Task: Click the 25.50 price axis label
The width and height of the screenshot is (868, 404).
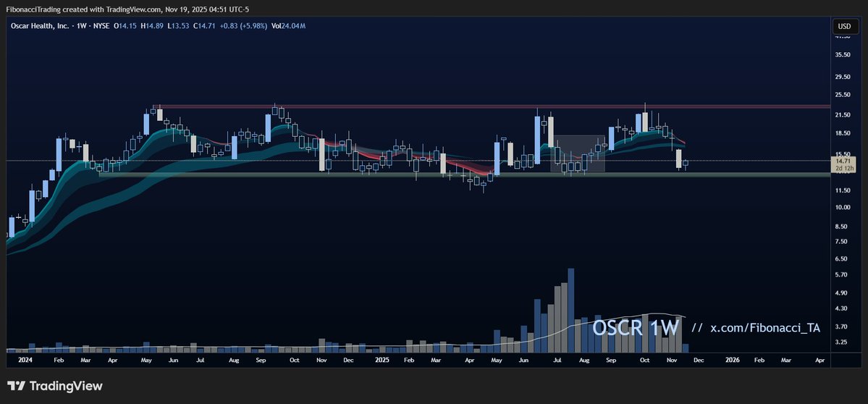Action: (x=843, y=95)
